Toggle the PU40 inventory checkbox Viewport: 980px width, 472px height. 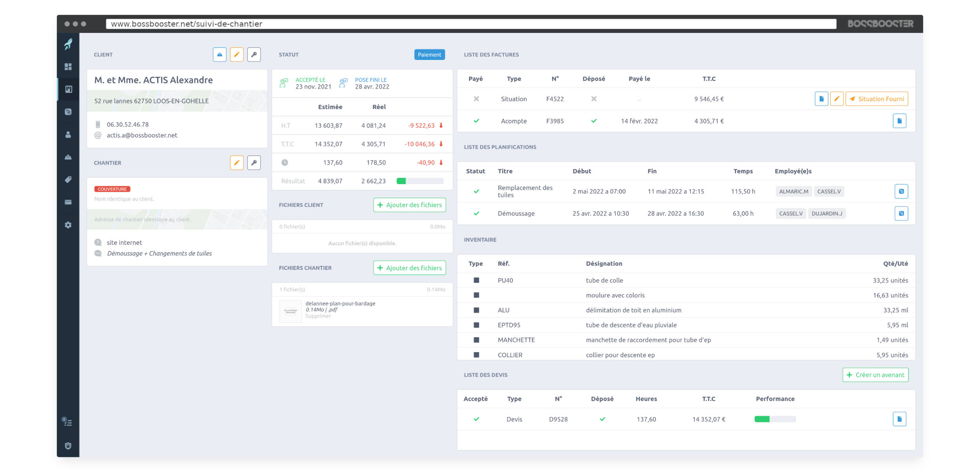coord(476,280)
